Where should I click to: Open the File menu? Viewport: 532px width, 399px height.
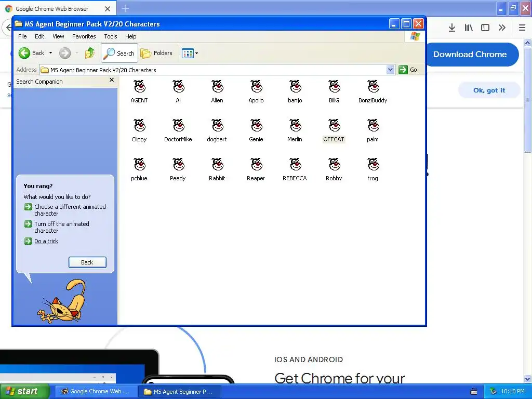coord(22,36)
